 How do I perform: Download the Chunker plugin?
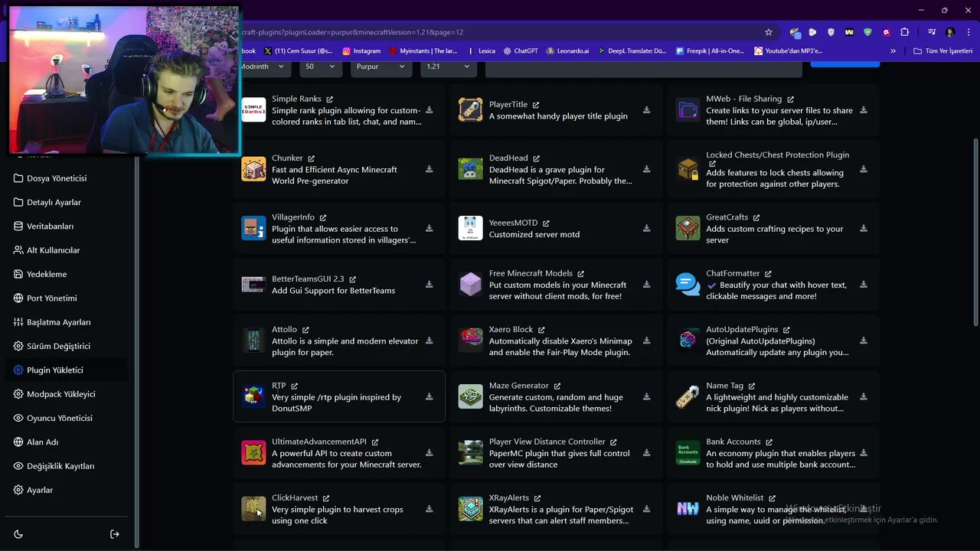coord(429,169)
